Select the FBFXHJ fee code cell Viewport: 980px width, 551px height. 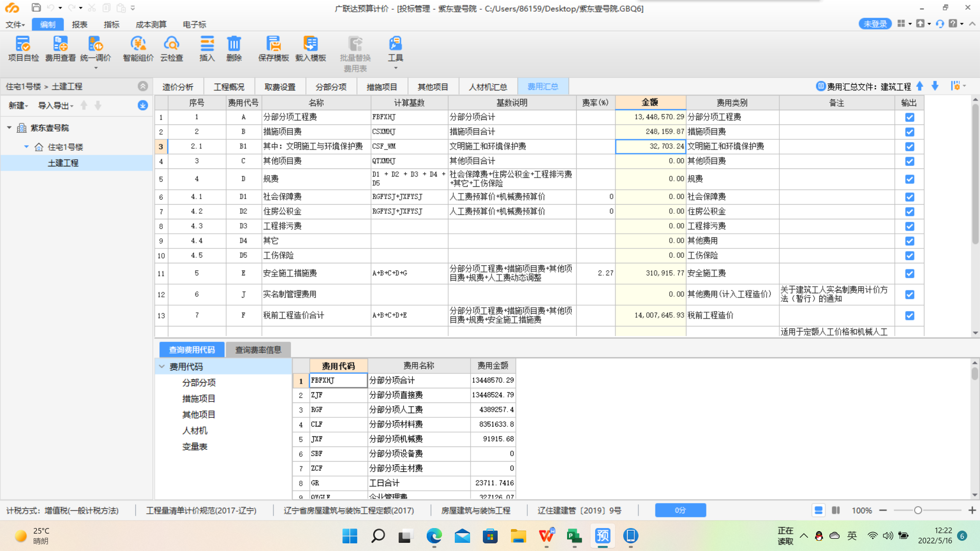pyautogui.click(x=338, y=381)
